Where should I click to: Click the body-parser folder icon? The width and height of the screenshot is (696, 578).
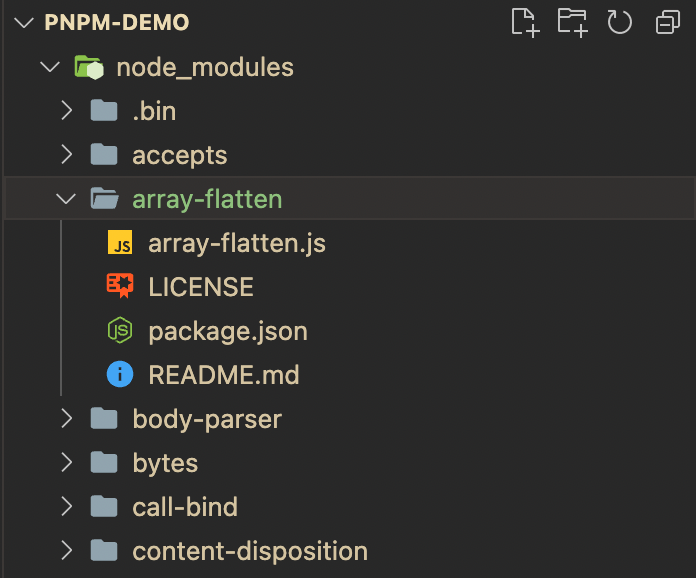click(x=104, y=418)
